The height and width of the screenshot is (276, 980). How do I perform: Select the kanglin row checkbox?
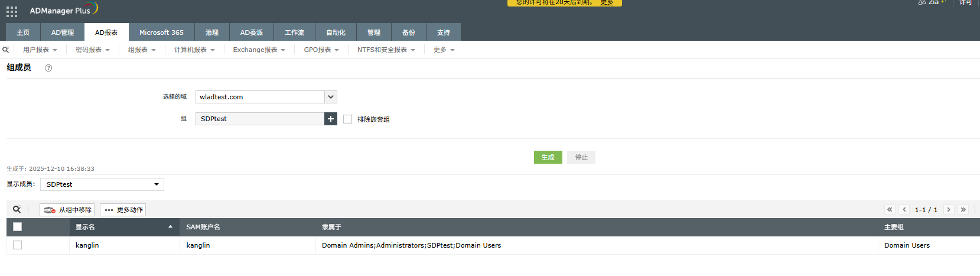coord(18,245)
